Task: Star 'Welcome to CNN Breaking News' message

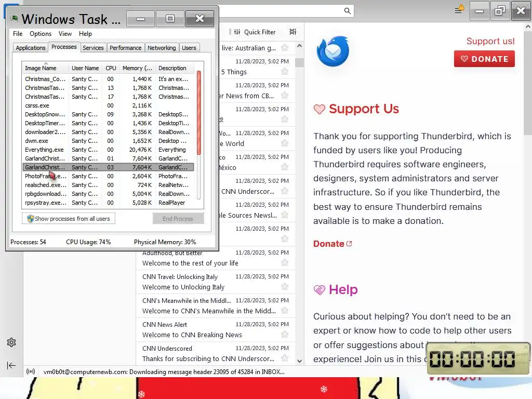Action: 285,335
